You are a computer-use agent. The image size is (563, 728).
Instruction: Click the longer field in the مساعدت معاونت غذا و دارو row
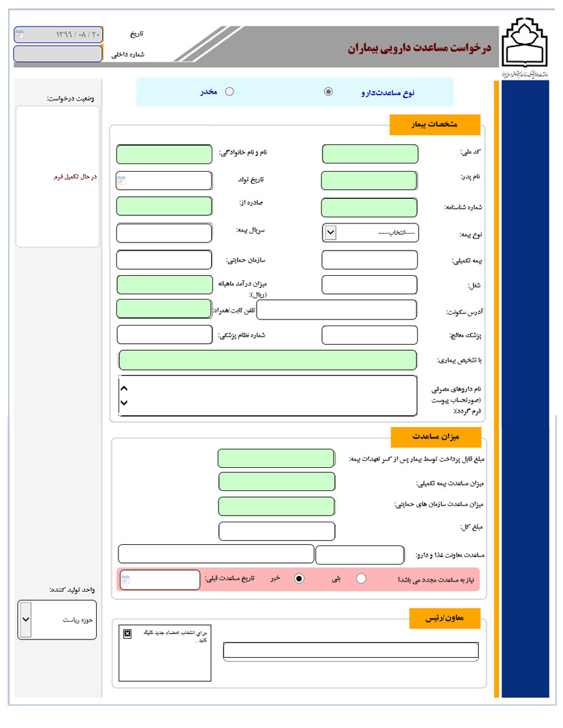216,554
